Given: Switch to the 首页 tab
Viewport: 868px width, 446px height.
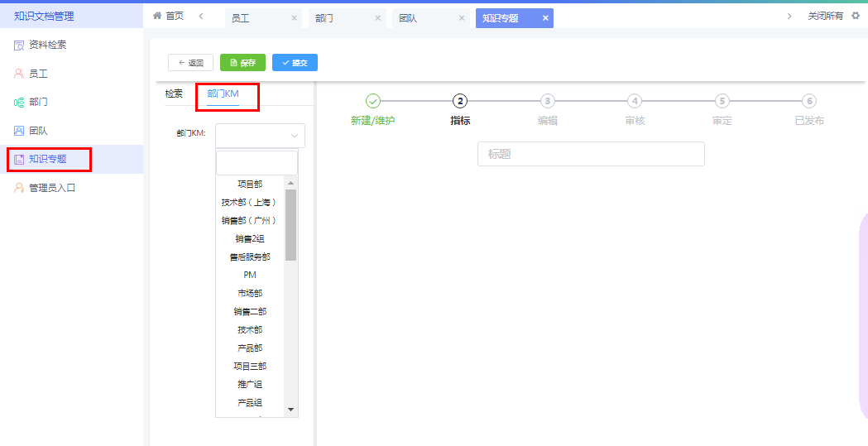Looking at the screenshot, I should (169, 17).
